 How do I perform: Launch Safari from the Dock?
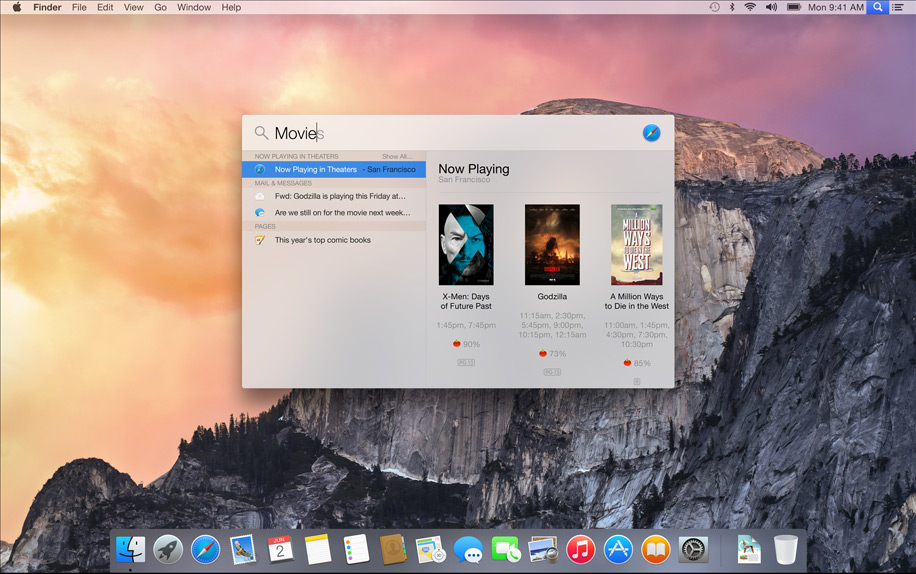pyautogui.click(x=205, y=549)
